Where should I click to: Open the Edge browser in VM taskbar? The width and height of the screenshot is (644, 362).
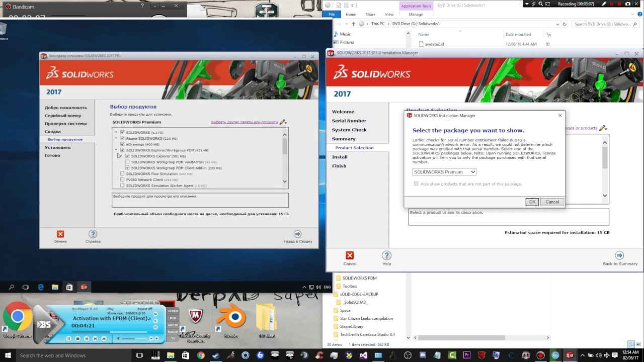tap(41, 287)
